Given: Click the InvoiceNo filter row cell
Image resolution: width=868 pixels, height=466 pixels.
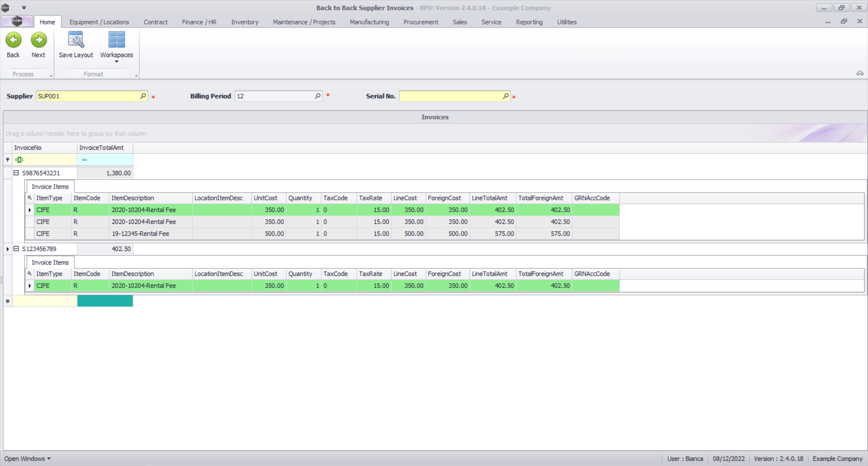Looking at the screenshot, I should [45, 159].
